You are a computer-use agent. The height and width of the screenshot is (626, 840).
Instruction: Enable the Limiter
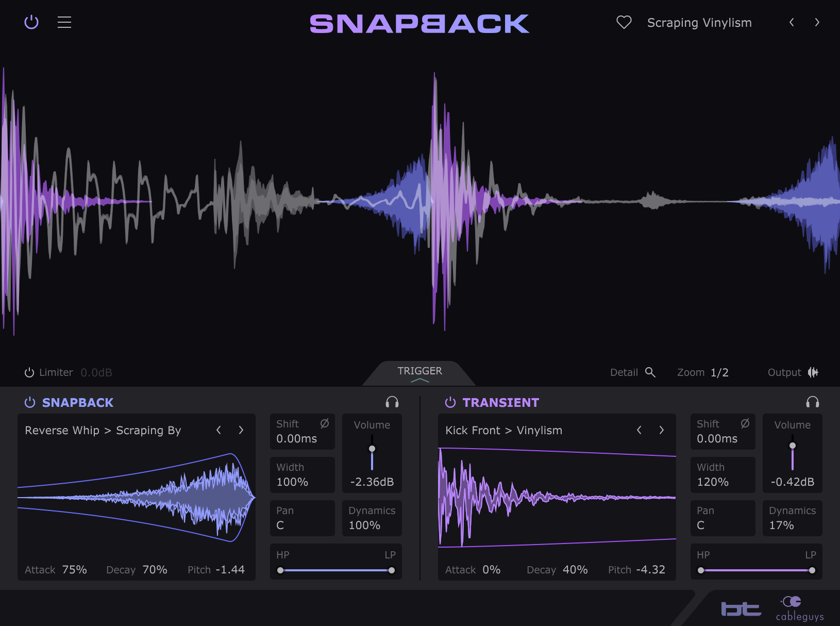(x=29, y=372)
